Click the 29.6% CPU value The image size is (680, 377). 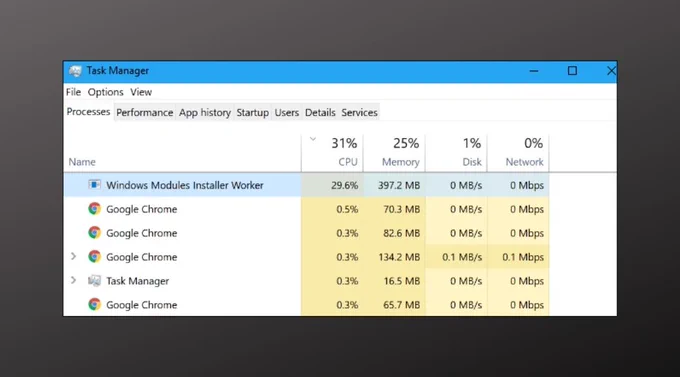(344, 185)
